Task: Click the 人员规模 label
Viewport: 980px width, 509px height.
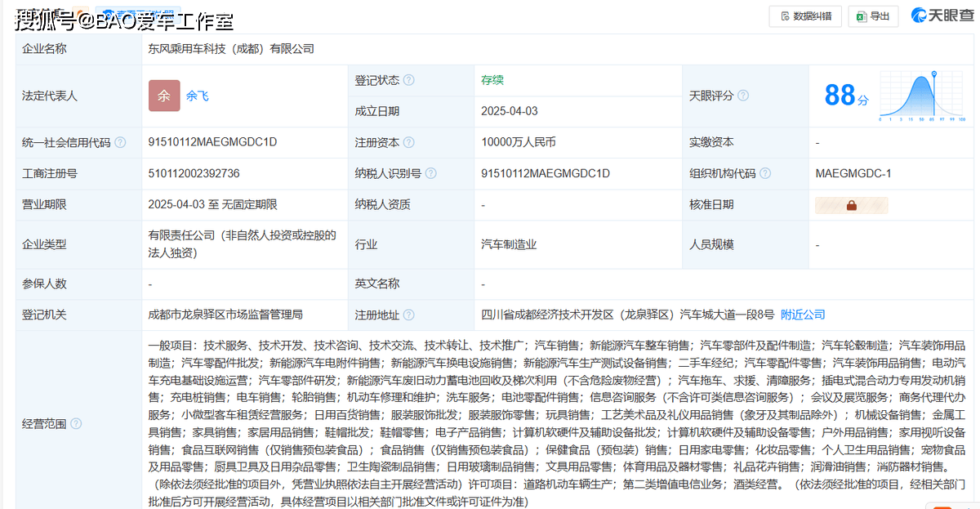Action: (711, 243)
